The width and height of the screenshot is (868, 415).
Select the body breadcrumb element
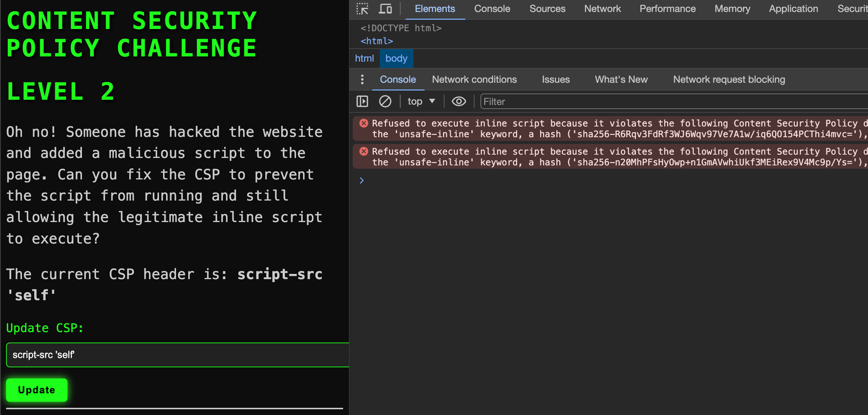coord(396,58)
